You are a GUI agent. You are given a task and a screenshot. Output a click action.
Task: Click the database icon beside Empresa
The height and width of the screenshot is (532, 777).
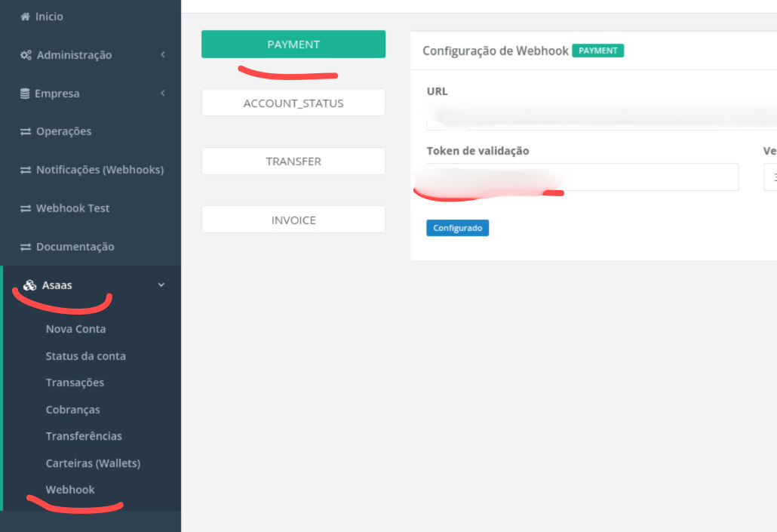(x=25, y=94)
